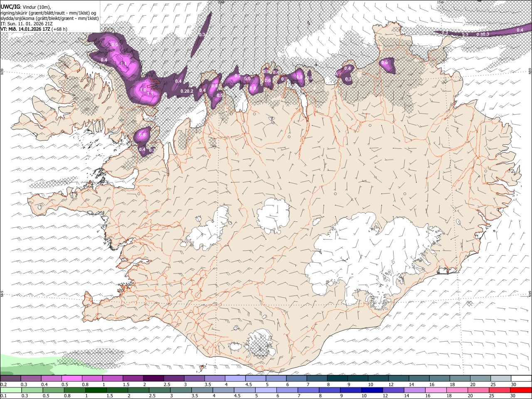Screen dimensions: 532x399
Task: Select the slydda/snjókoma legend description line
Action: click(x=49, y=18)
